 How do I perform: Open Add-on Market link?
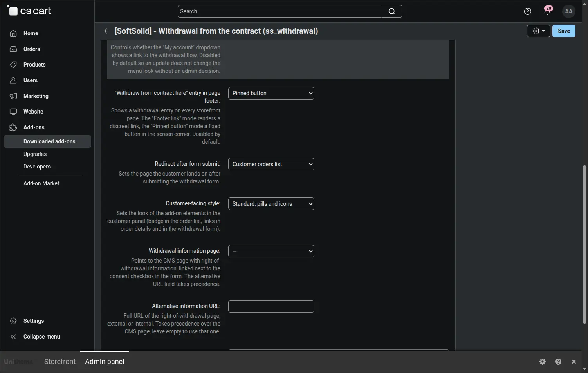click(41, 183)
